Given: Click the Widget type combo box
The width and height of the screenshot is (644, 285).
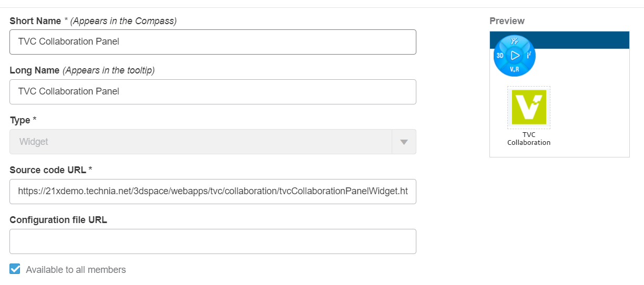Looking at the screenshot, I should [x=200, y=142].
